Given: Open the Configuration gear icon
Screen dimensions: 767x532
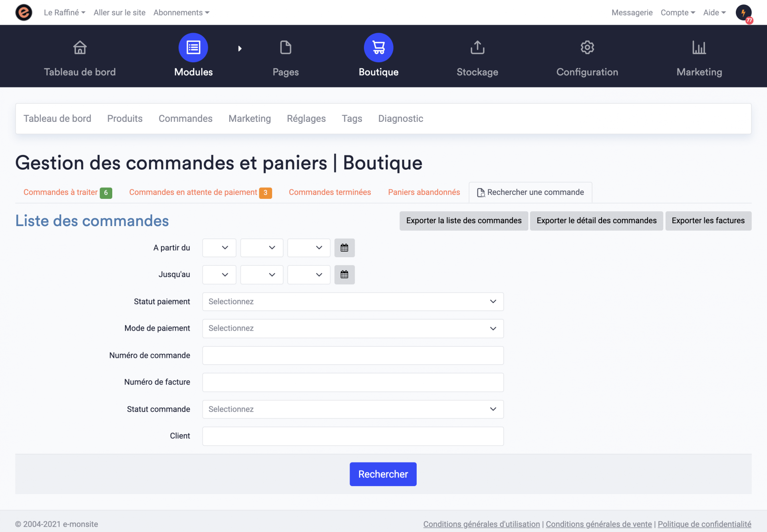Looking at the screenshot, I should tap(587, 48).
